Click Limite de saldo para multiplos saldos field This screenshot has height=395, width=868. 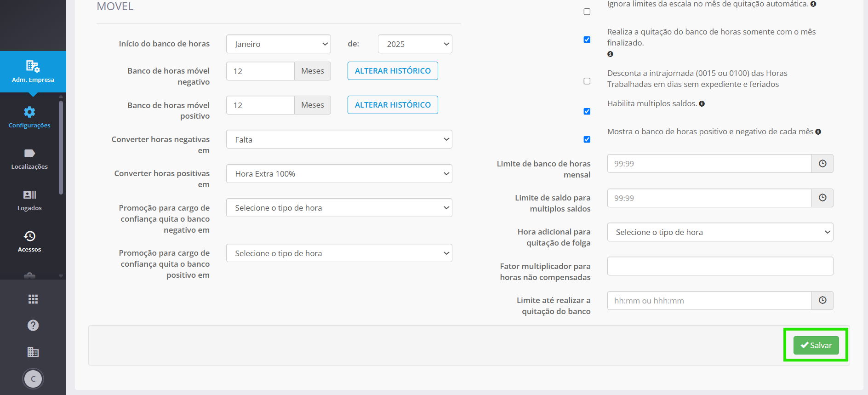pos(709,198)
